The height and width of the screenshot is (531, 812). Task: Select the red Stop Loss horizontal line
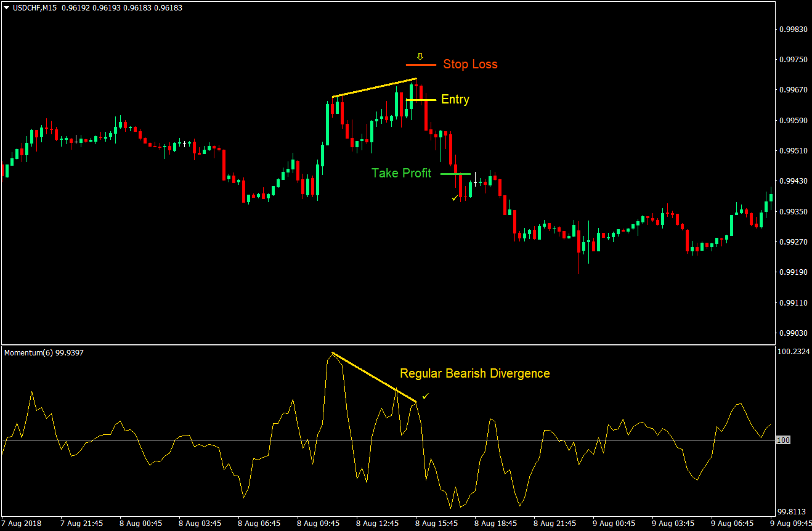421,65
